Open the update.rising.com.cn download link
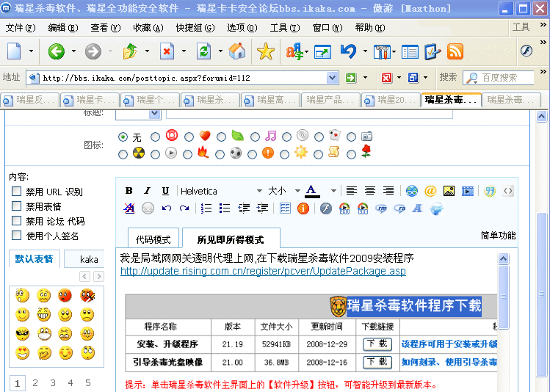Image resolution: width=550 pixels, height=392 pixels. (263, 272)
